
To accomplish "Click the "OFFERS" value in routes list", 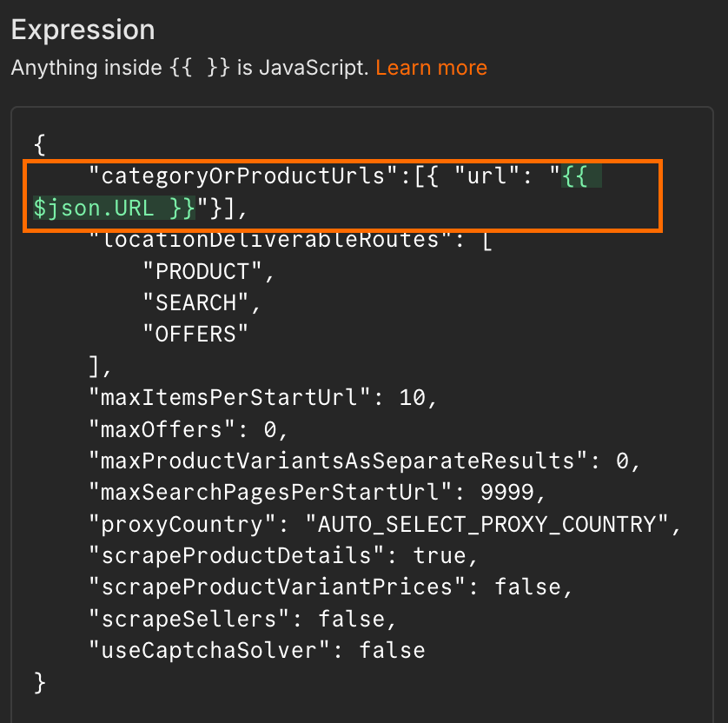I will pyautogui.click(x=195, y=335).
